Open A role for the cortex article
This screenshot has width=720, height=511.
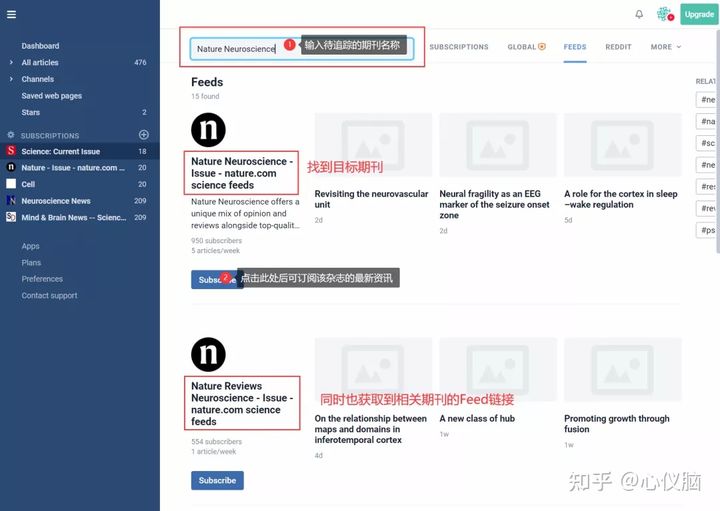pyautogui.click(x=621, y=199)
